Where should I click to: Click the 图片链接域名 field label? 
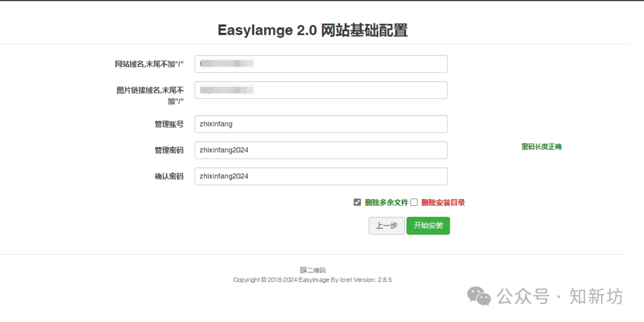150,95
